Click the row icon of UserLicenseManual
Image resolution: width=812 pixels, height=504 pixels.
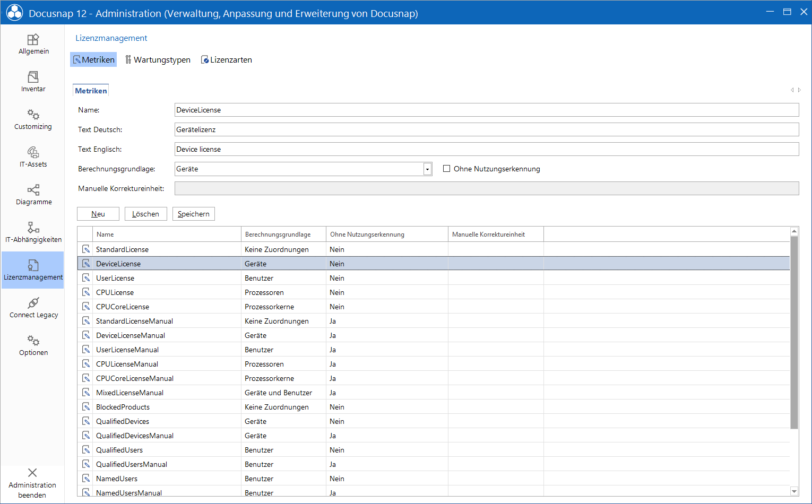[86, 349]
